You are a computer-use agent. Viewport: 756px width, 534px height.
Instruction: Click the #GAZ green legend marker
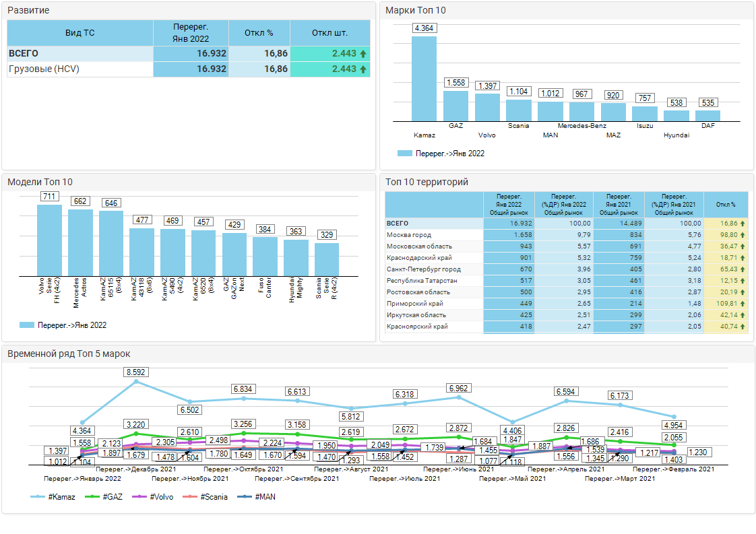92,497
